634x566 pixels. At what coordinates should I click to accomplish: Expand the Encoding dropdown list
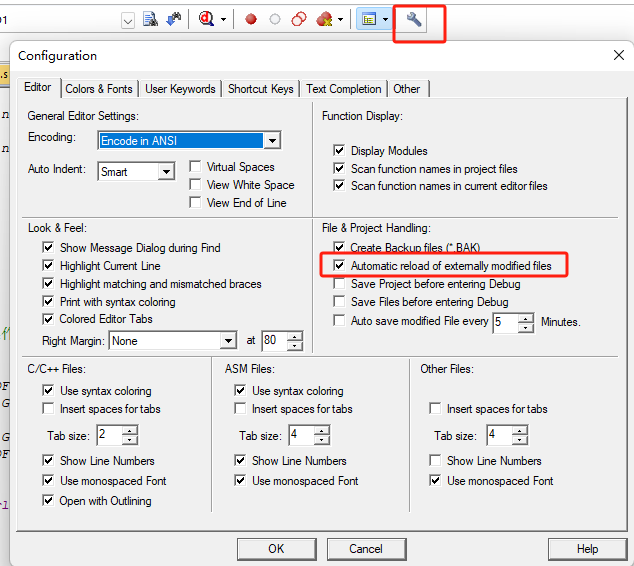272,141
